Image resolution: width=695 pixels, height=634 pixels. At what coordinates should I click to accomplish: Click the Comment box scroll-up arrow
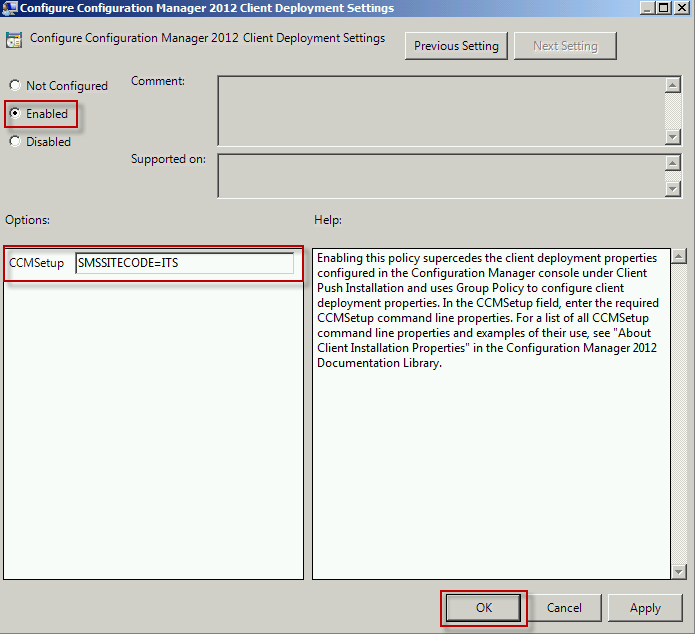[x=673, y=85]
